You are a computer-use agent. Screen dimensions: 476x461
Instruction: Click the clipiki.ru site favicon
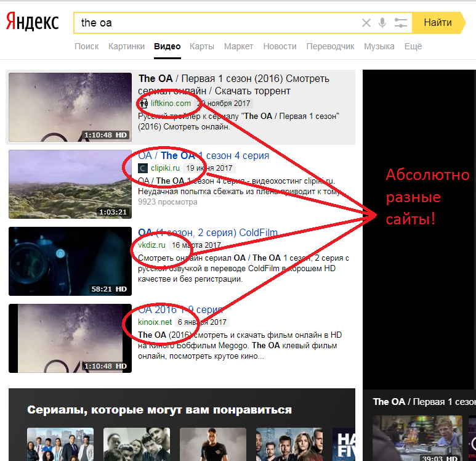[x=143, y=168]
